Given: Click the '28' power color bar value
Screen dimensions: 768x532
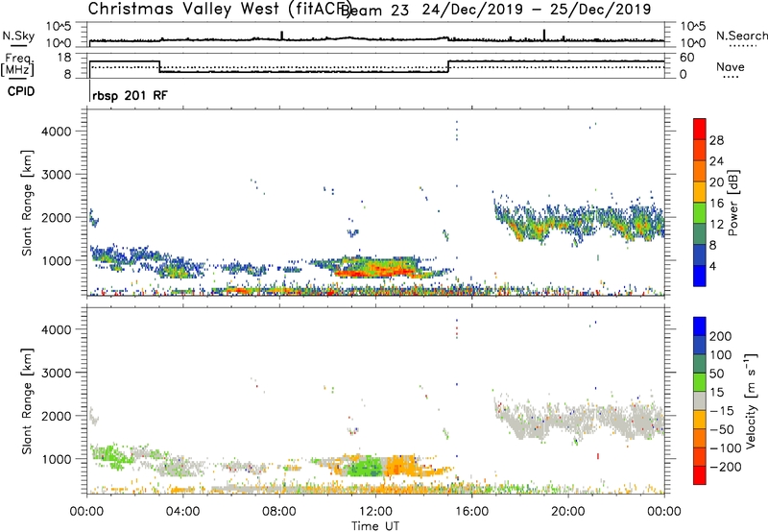Looking at the screenshot, I should pos(716,140).
